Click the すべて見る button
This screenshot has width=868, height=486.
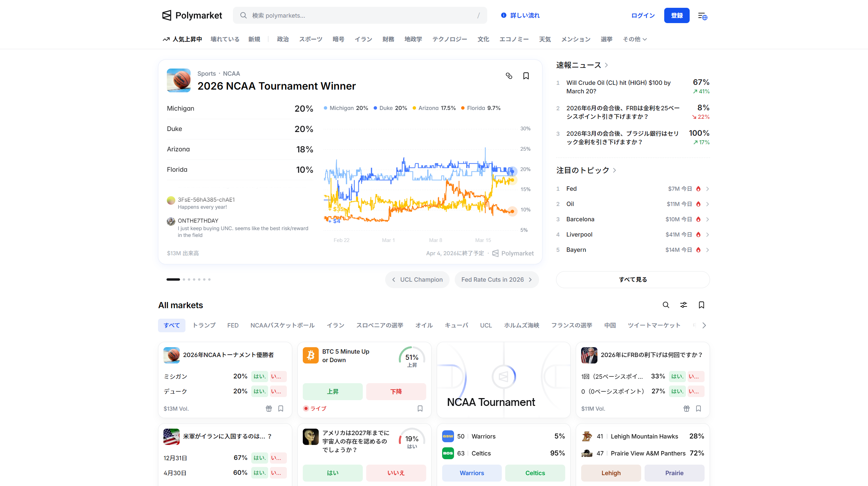pyautogui.click(x=633, y=280)
